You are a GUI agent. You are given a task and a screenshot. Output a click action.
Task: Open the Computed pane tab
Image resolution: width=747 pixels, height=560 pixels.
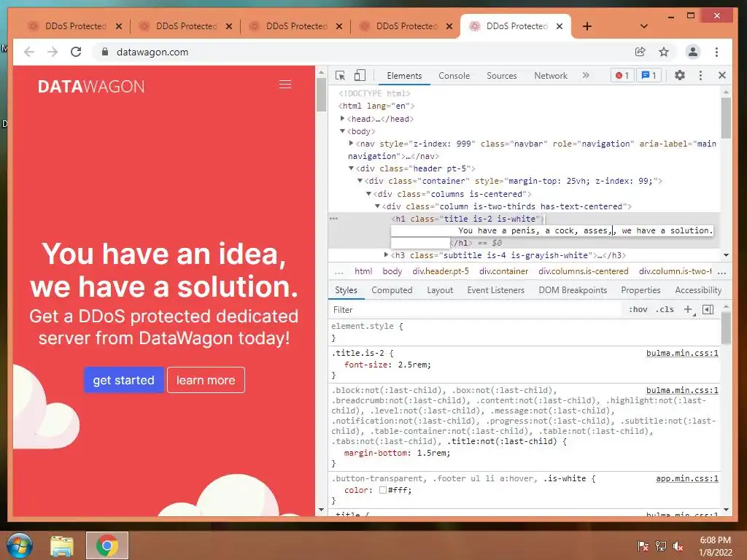(x=392, y=290)
